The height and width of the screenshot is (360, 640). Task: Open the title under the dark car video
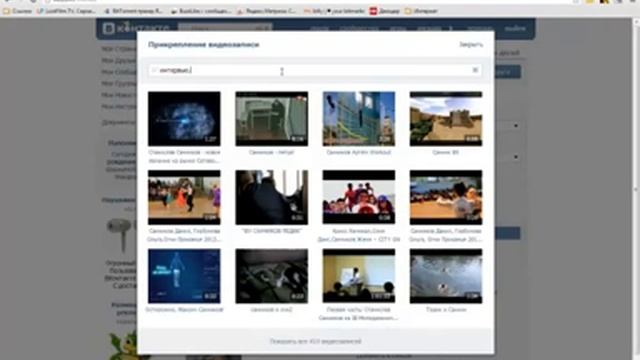271,231
